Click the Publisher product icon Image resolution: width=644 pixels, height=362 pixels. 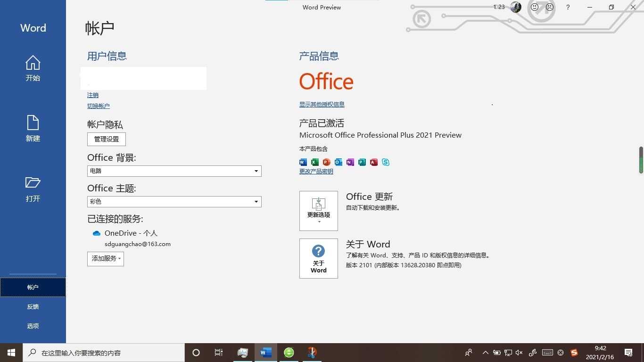pos(362,162)
